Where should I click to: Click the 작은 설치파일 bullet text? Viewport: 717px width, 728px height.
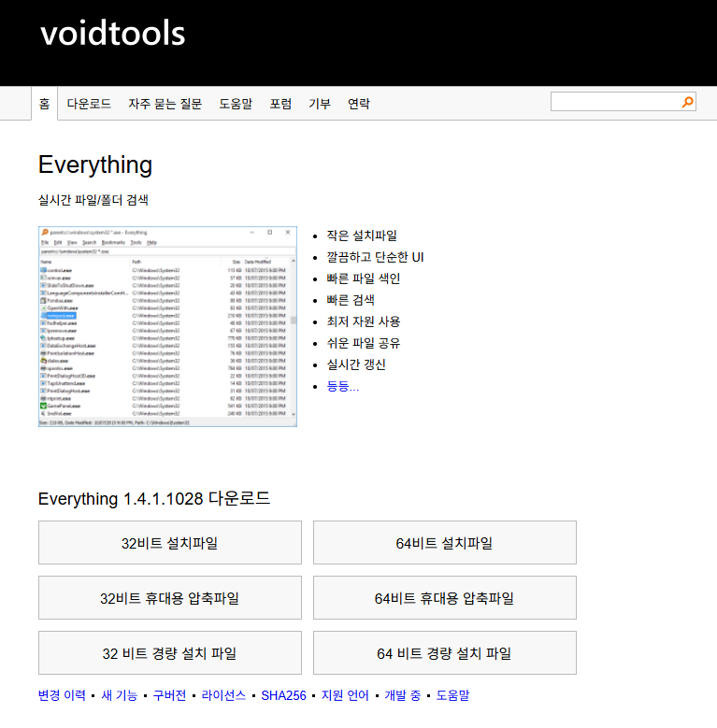(362, 236)
